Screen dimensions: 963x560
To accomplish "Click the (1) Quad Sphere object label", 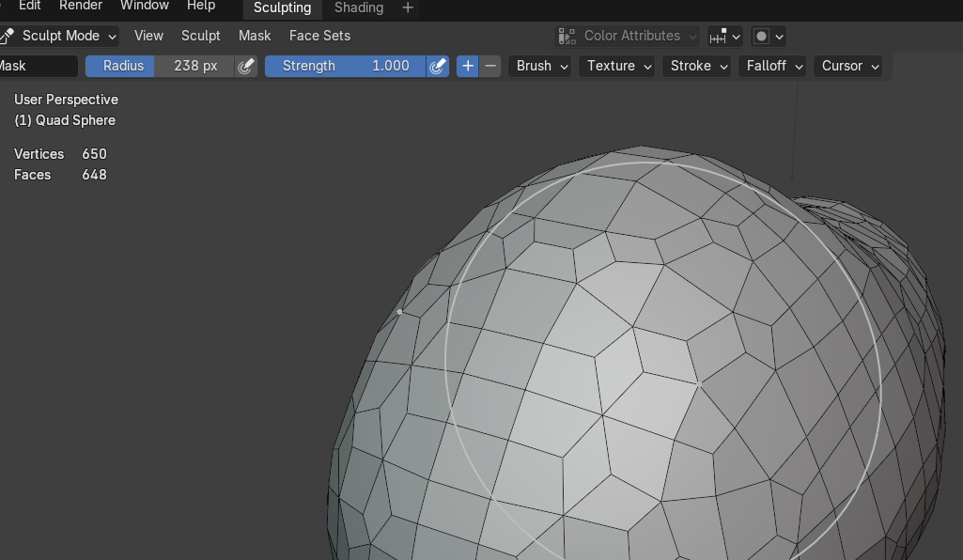I will [x=65, y=120].
